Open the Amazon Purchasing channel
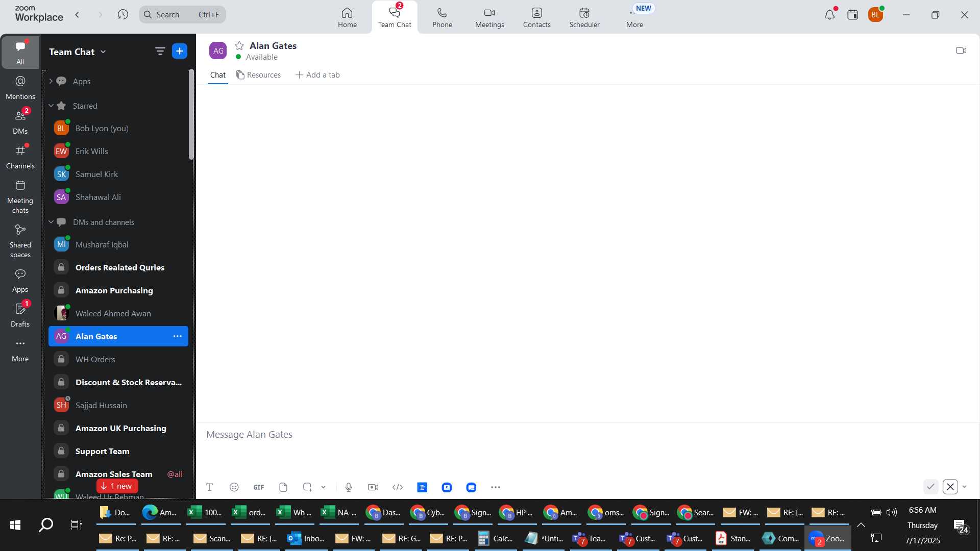 118,290
